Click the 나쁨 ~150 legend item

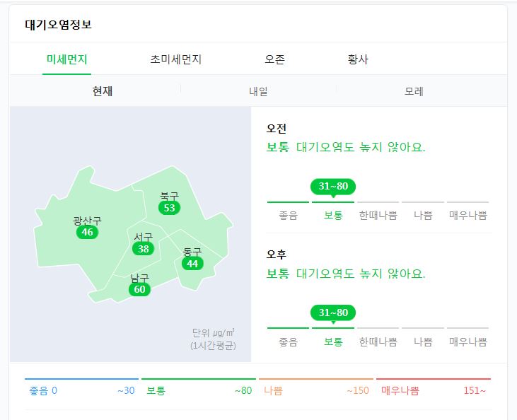tap(316, 387)
